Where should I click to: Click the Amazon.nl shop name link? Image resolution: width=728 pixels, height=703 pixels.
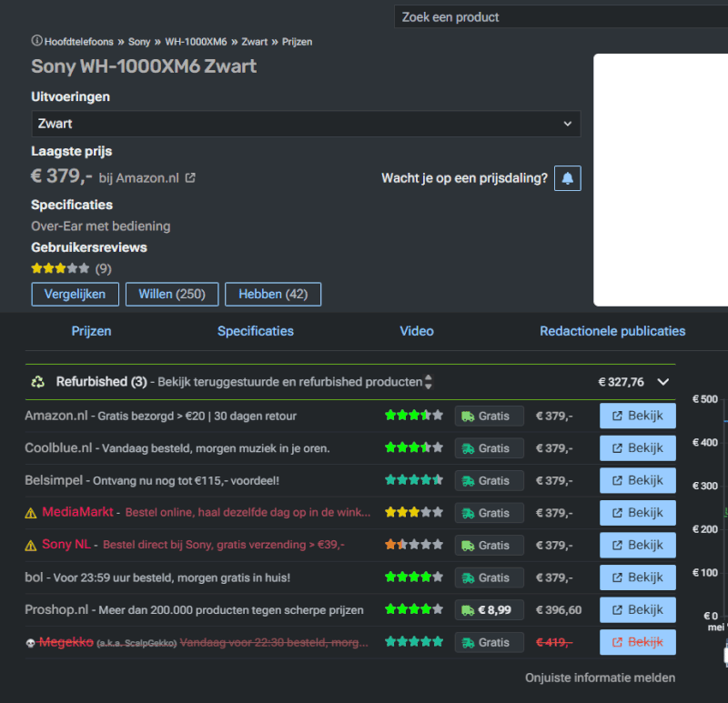click(56, 416)
